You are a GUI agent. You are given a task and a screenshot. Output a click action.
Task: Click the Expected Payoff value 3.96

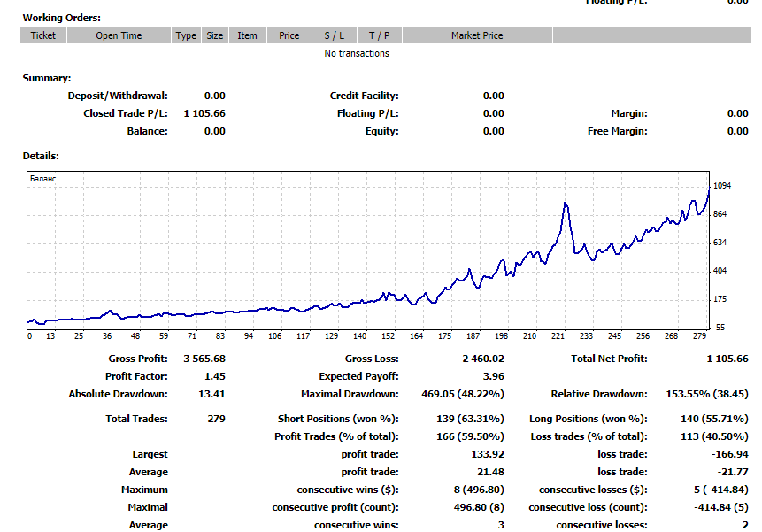point(494,376)
